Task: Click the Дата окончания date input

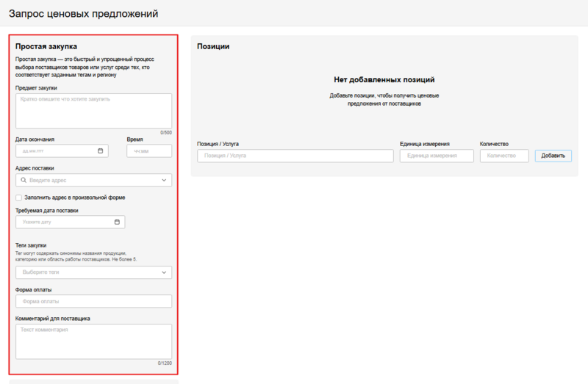Action: coord(55,151)
